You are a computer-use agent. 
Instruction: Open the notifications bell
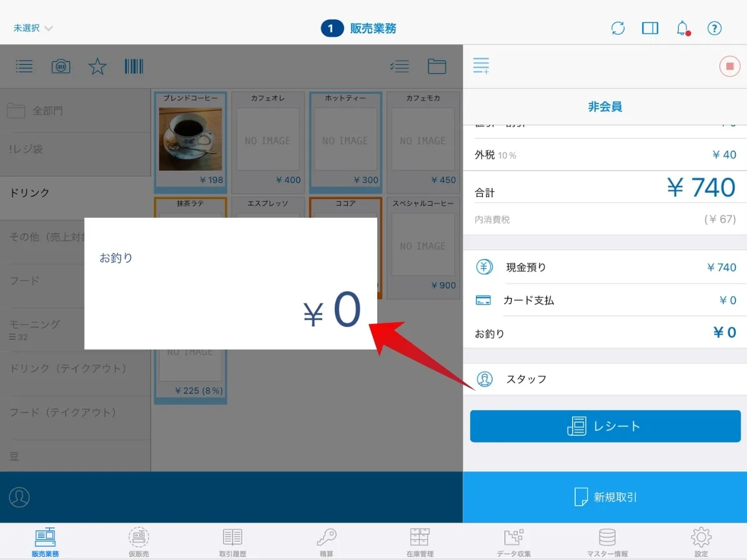683,28
